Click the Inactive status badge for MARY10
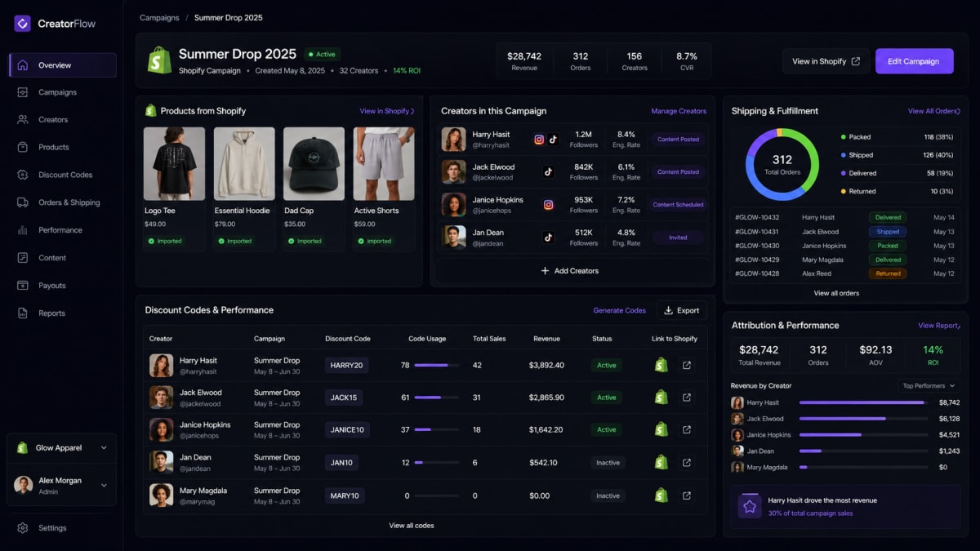The height and width of the screenshot is (551, 980). (608, 495)
